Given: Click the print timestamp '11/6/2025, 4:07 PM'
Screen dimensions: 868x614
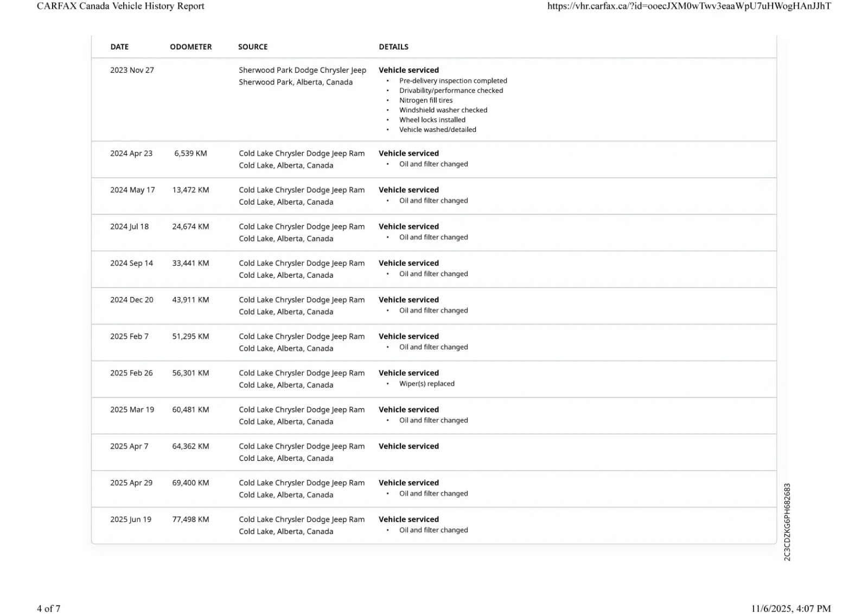Looking at the screenshot, I should pos(791,609).
